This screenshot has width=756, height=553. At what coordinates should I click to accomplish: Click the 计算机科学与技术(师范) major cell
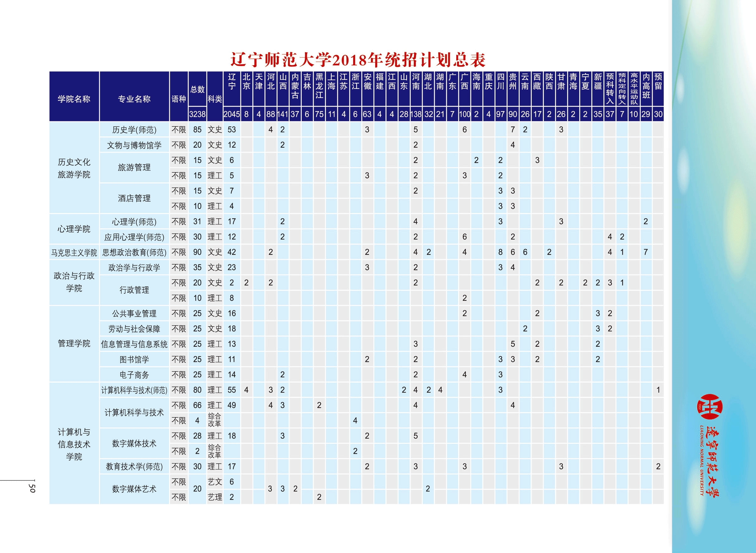click(134, 390)
